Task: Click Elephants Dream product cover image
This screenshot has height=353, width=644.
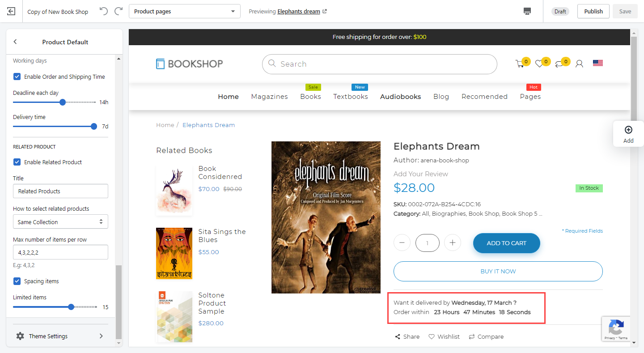Action: coord(326,217)
